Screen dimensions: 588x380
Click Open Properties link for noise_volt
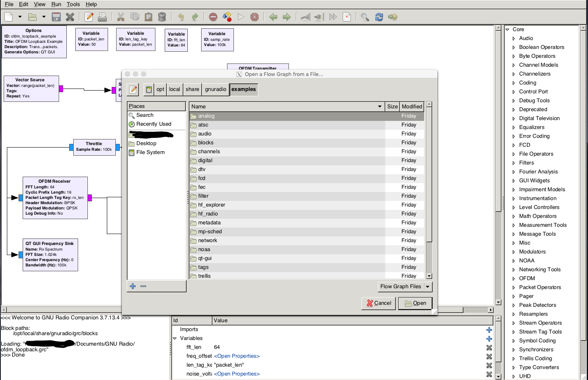237,374
